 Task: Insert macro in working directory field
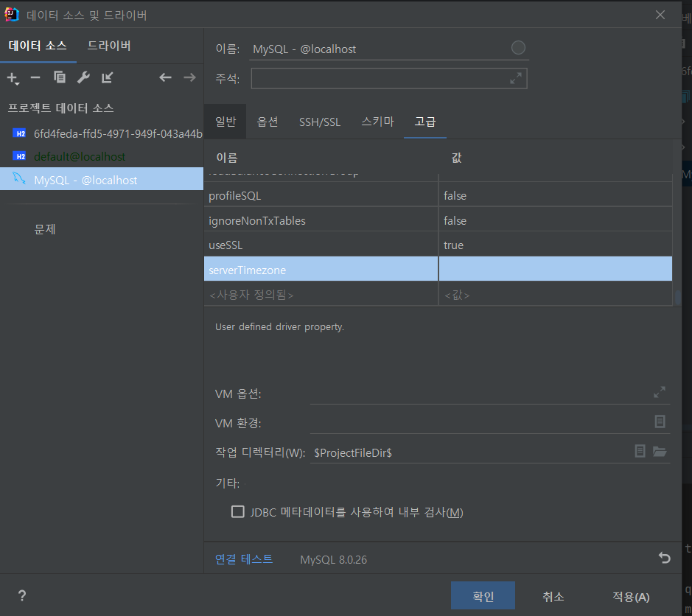coord(640,451)
